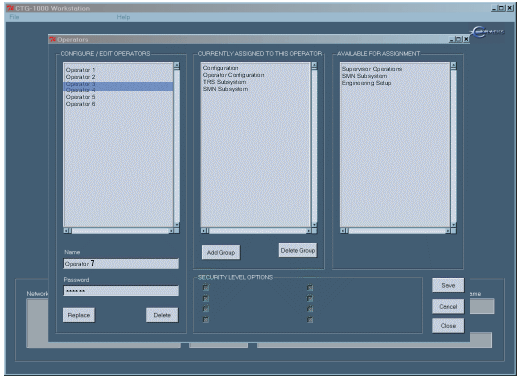
Task: Maximize the Operators dialog window
Action: (x=459, y=39)
